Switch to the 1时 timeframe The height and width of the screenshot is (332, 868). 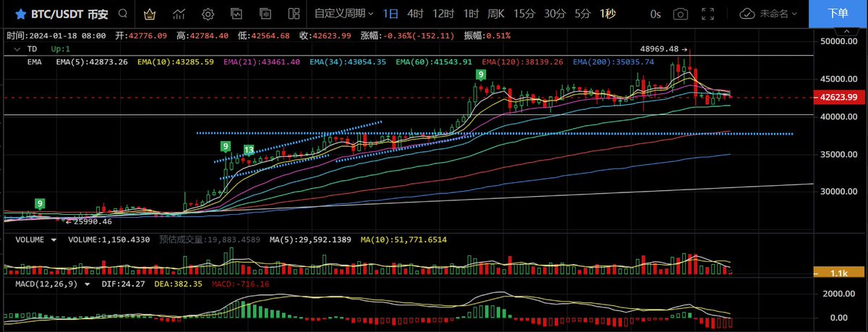click(x=472, y=14)
